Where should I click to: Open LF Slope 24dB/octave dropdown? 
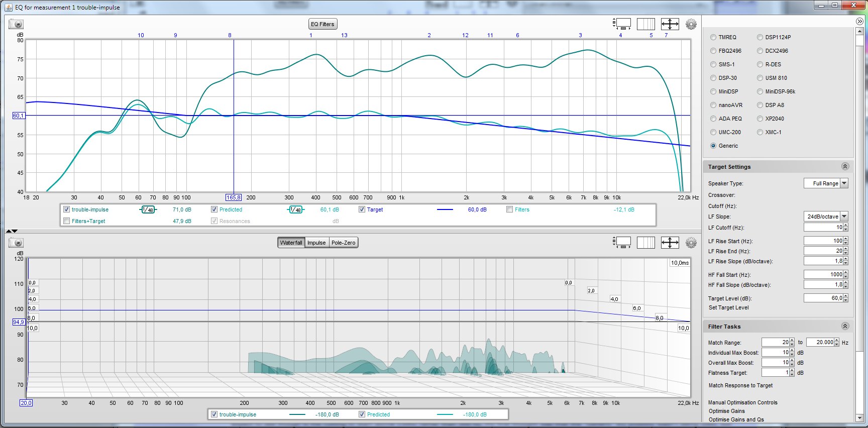tap(826, 217)
